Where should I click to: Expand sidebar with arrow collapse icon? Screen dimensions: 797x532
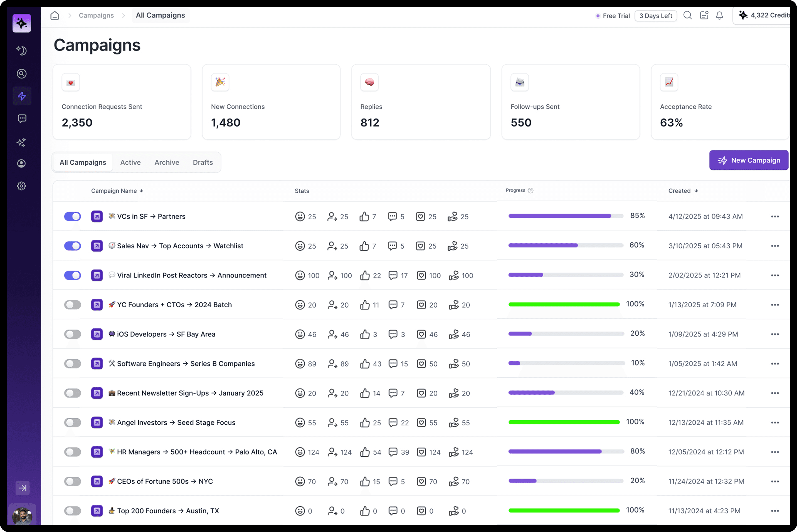[x=22, y=488]
